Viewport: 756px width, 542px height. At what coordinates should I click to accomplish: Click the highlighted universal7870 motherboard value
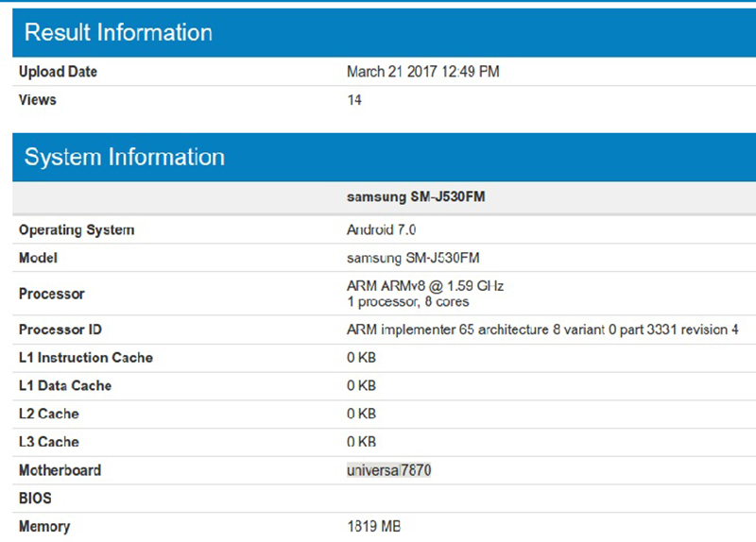(x=389, y=470)
